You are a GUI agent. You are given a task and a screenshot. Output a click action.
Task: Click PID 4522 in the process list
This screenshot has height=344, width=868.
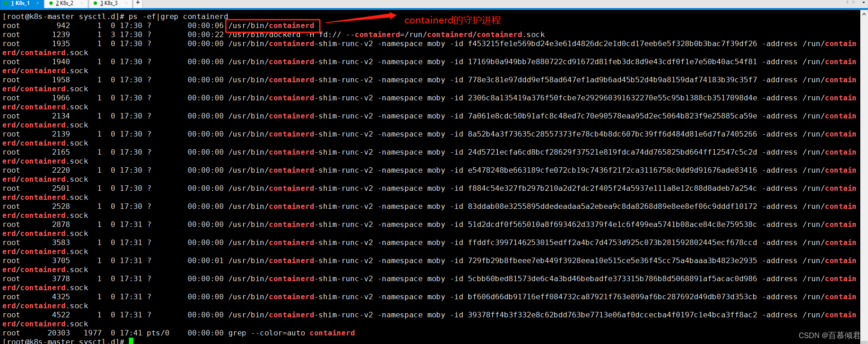point(61,315)
